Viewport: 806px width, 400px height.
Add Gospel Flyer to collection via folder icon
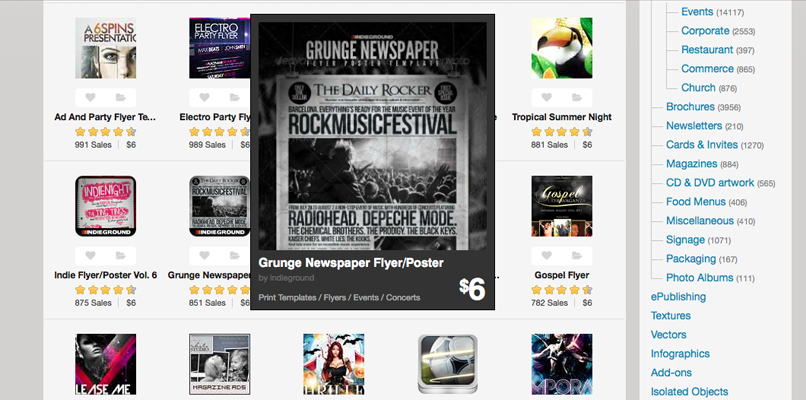pos(577,256)
